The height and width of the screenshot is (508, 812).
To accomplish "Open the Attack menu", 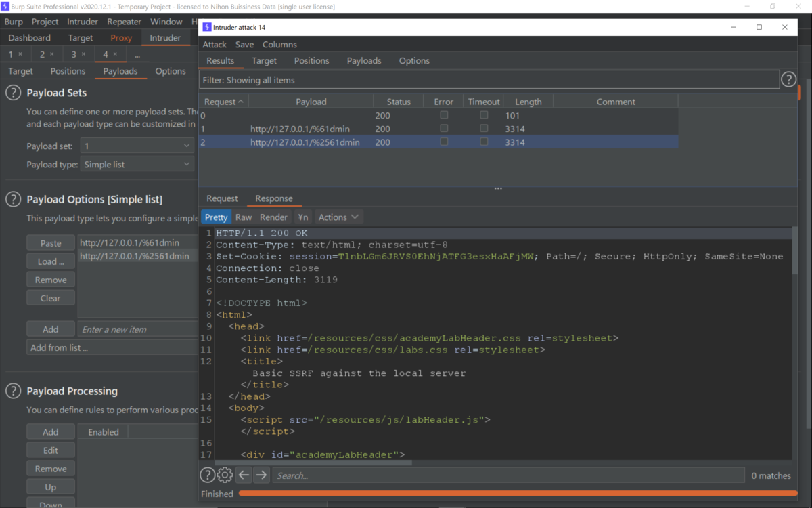I will (215, 45).
